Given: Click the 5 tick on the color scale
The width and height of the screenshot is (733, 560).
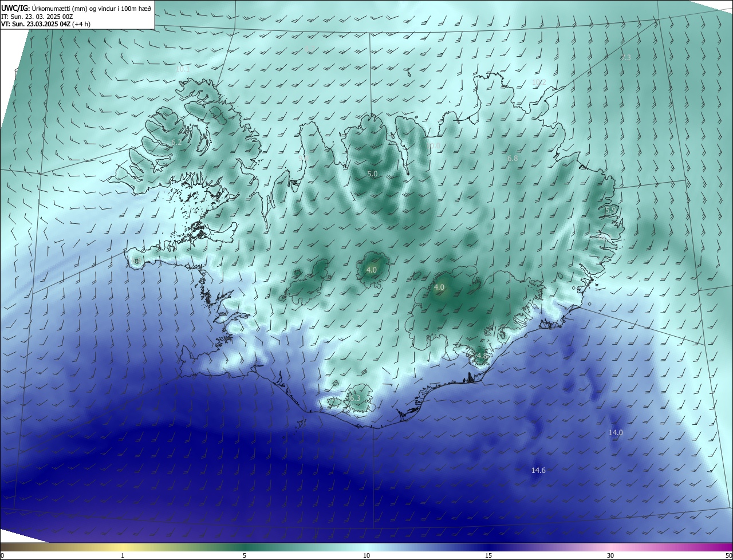Looking at the screenshot, I should point(245,555).
